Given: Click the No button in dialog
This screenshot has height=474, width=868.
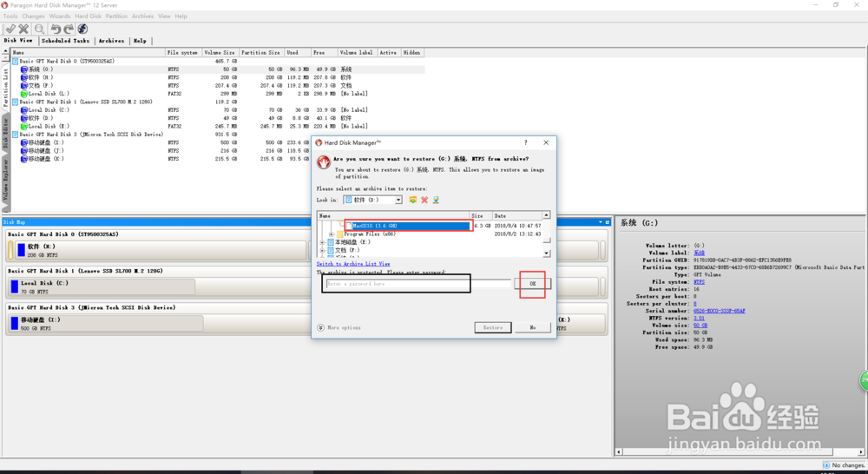Looking at the screenshot, I should [x=533, y=328].
